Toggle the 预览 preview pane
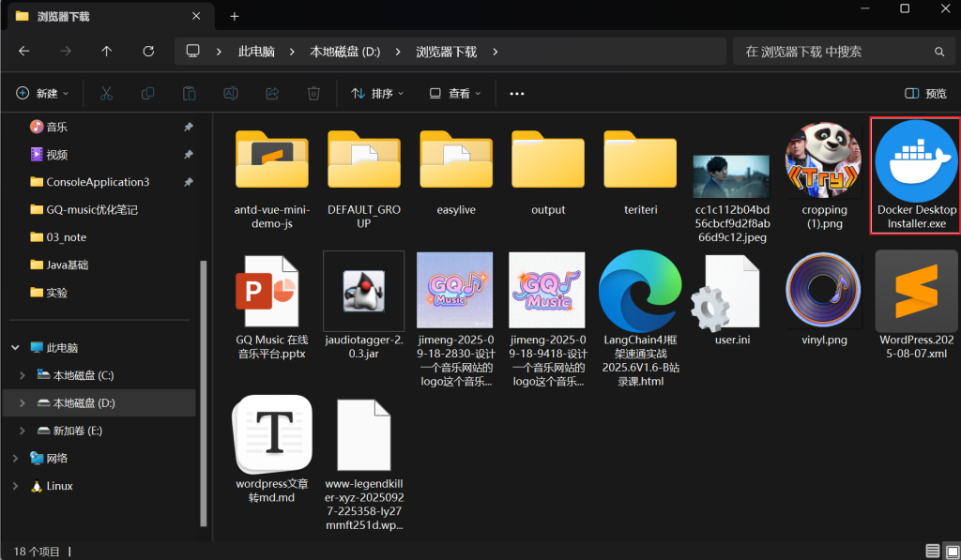This screenshot has width=961, height=560. click(925, 94)
